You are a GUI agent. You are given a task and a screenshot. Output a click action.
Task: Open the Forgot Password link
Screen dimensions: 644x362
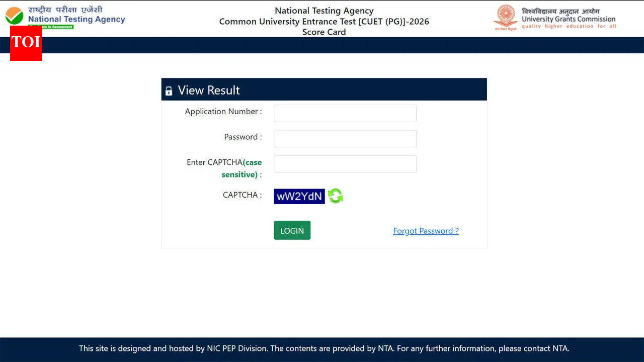click(x=426, y=231)
